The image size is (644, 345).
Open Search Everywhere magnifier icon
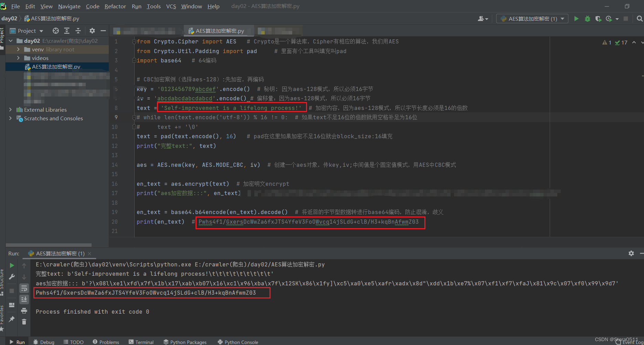(640, 19)
